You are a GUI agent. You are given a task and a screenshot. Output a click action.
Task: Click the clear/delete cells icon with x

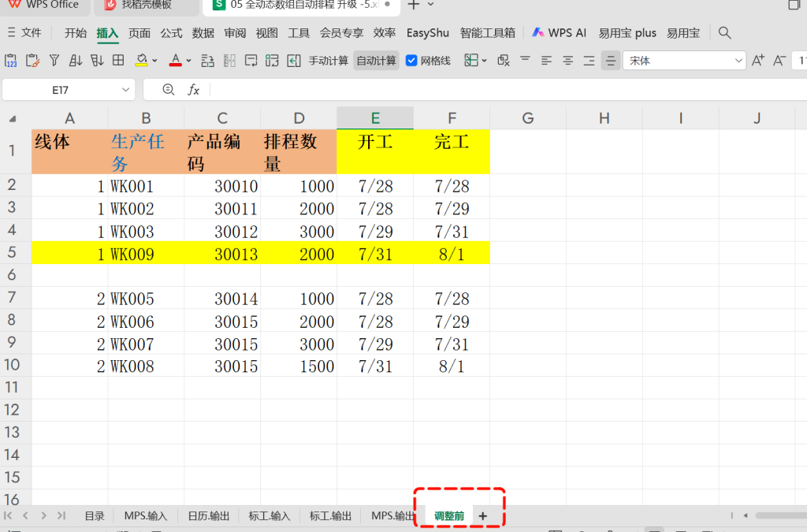504,61
